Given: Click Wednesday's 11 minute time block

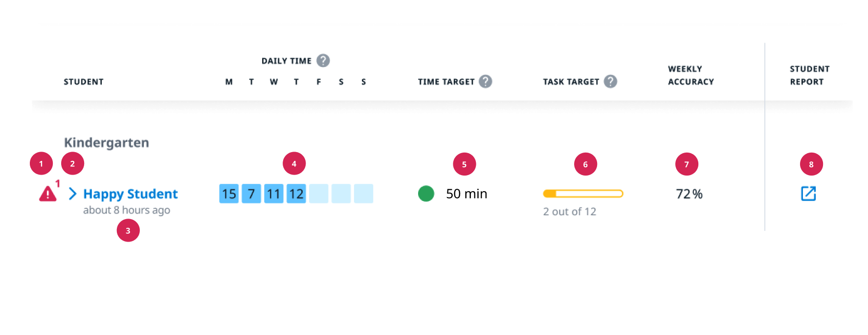Looking at the screenshot, I should (274, 194).
